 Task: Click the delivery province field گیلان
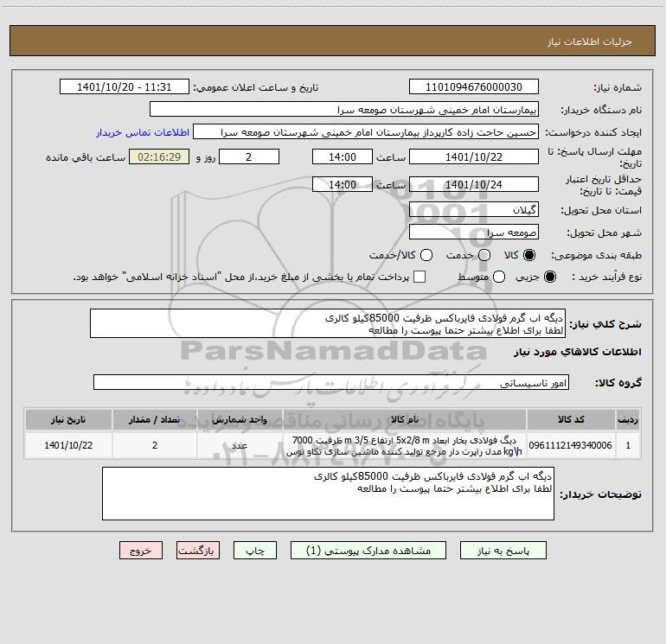coord(474,209)
